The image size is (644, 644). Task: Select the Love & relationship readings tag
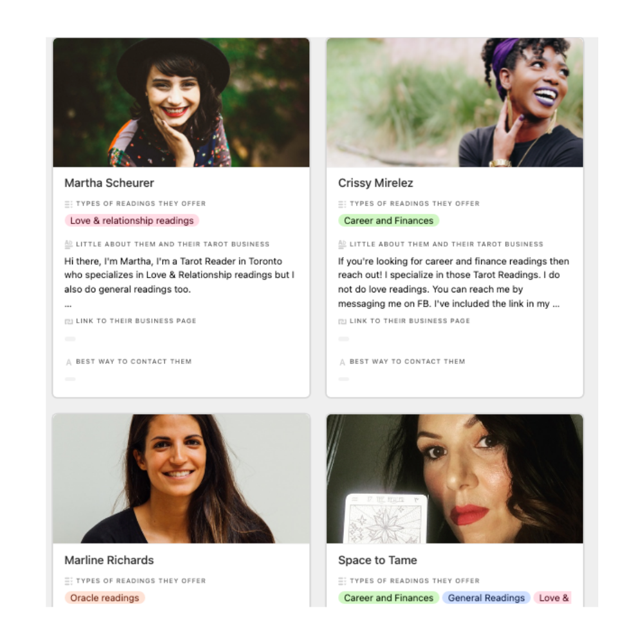click(132, 220)
